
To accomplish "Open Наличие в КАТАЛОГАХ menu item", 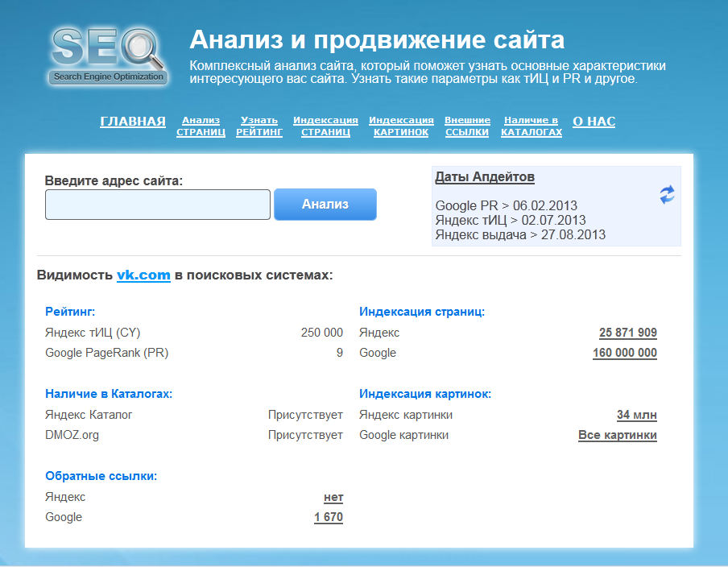I will 532,126.
